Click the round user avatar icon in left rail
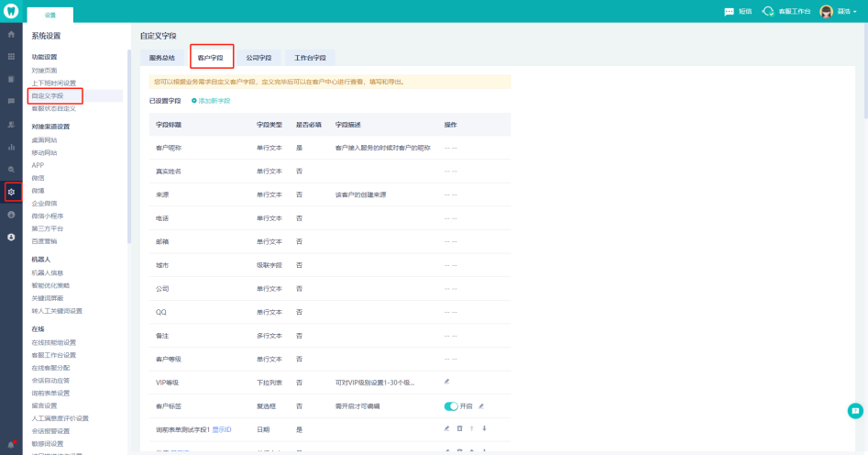The width and height of the screenshot is (868, 455). click(x=11, y=238)
